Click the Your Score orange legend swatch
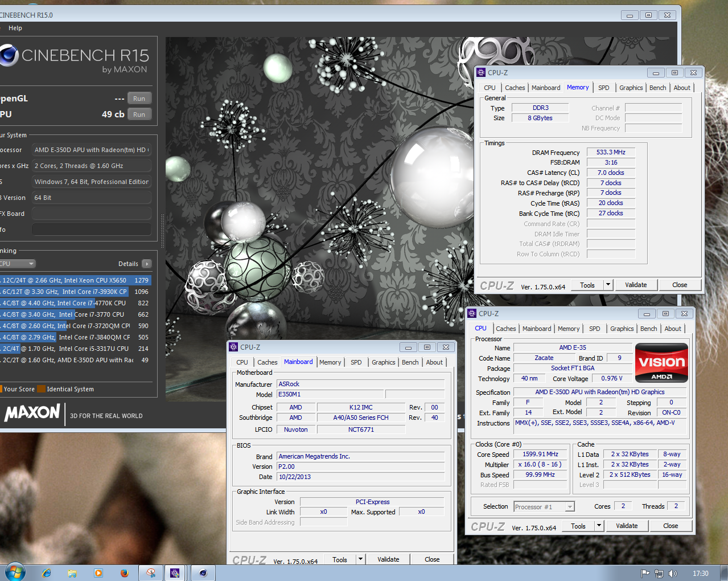 pyautogui.click(x=1, y=389)
